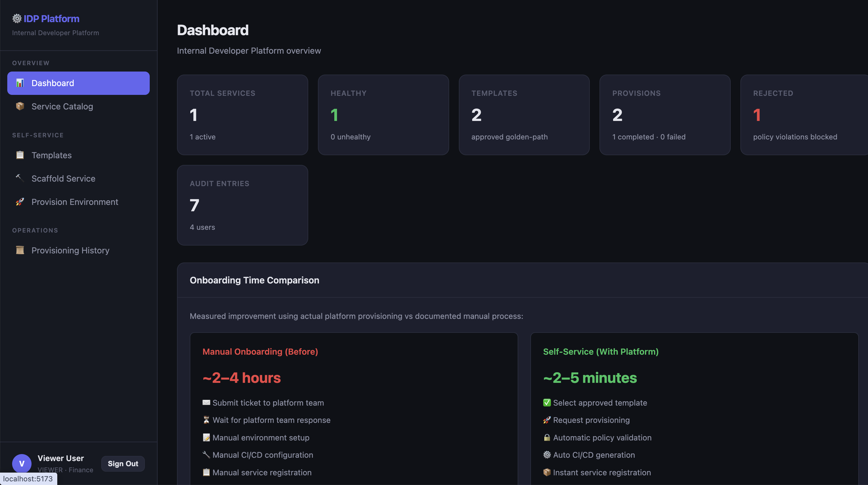
Task: Click the wrench icon beside Manual CI/CD configuration
Action: click(x=206, y=455)
